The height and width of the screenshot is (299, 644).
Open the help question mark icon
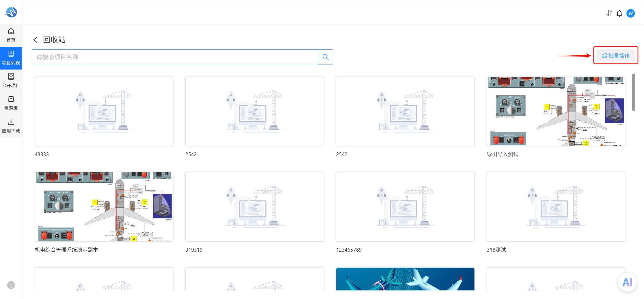11,285
